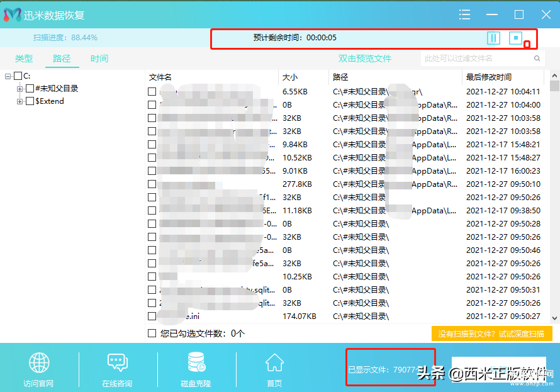The height and width of the screenshot is (392, 560).
Task: Tick checkbox for the 6.55KB file row
Action: click(152, 92)
